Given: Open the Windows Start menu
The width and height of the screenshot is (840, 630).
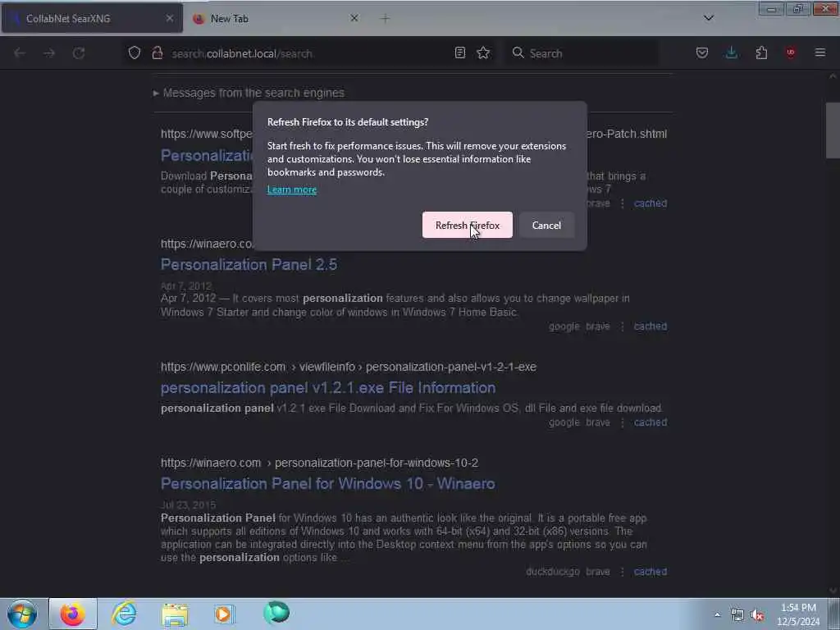Looking at the screenshot, I should 22,614.
